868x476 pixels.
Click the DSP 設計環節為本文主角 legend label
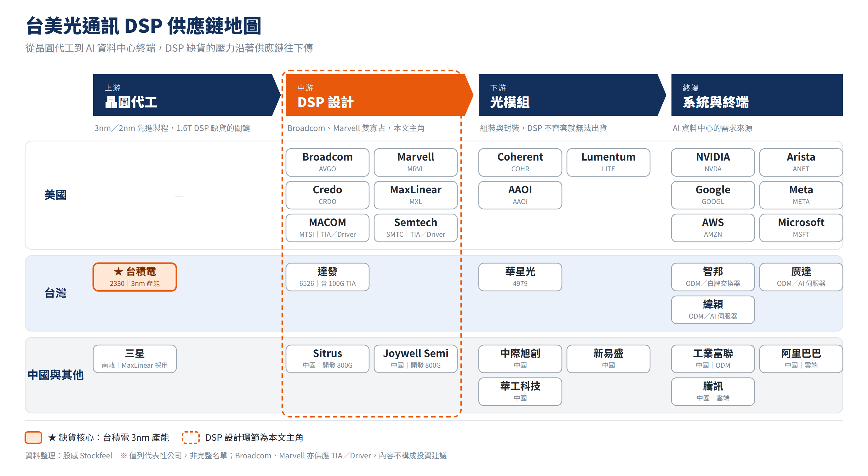[x=254, y=437]
